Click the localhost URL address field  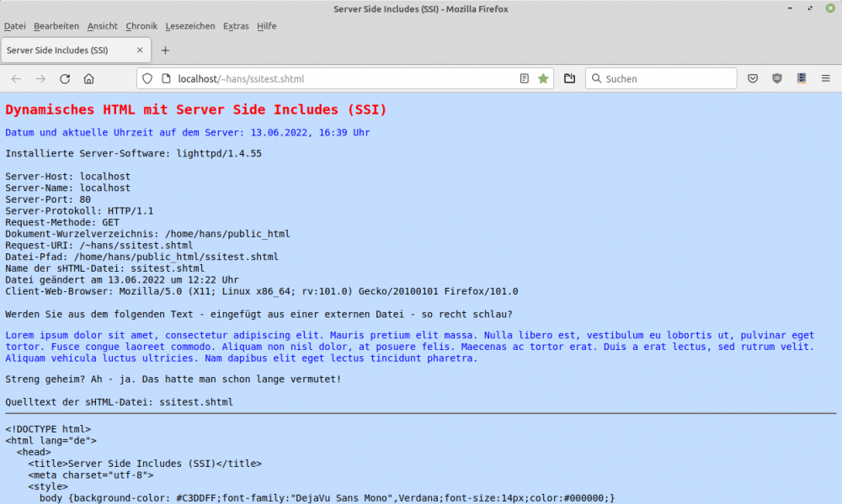(x=337, y=78)
